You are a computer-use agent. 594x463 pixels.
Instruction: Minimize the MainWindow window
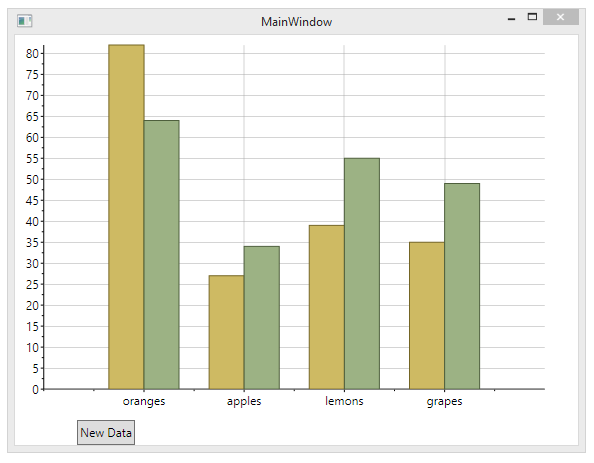pos(511,19)
